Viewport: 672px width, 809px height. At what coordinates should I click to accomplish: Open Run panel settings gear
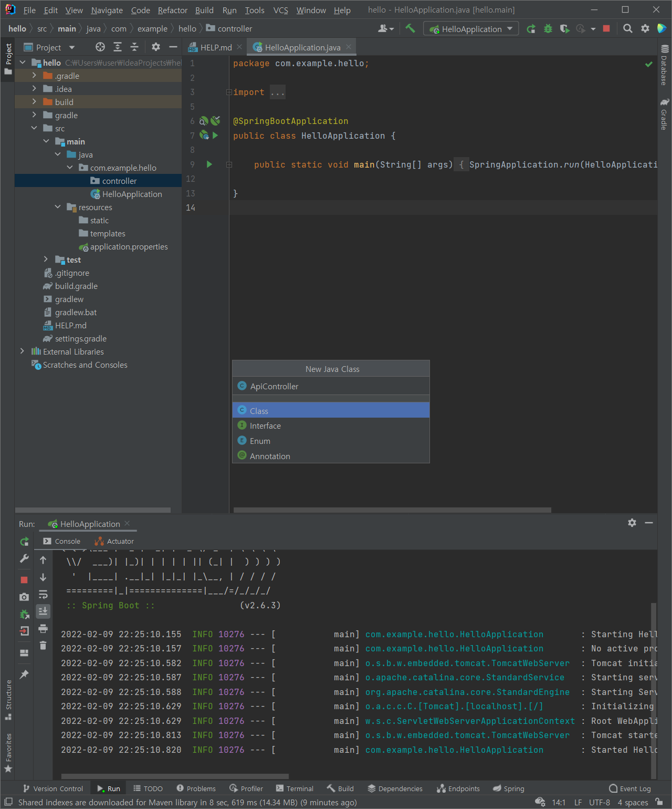(x=632, y=523)
